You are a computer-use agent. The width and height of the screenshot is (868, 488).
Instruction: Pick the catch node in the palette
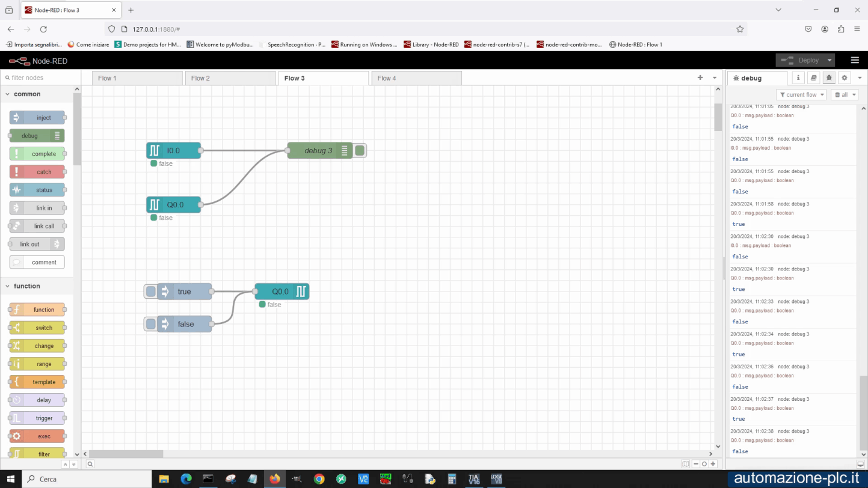click(37, 172)
